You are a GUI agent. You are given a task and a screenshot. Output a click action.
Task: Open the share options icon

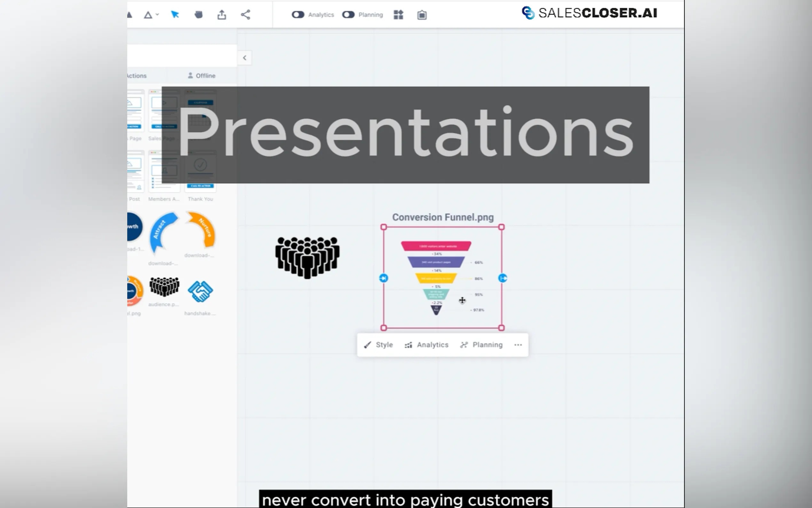pyautogui.click(x=246, y=14)
